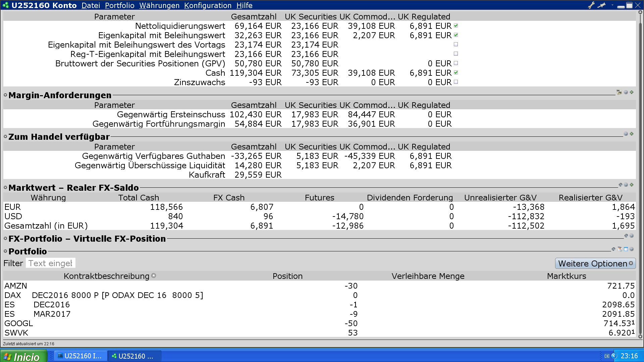The image size is (644, 362).
Task: Expand the FX-Portfolio – Virtuelle FX-Position section
Action: click(x=5, y=239)
